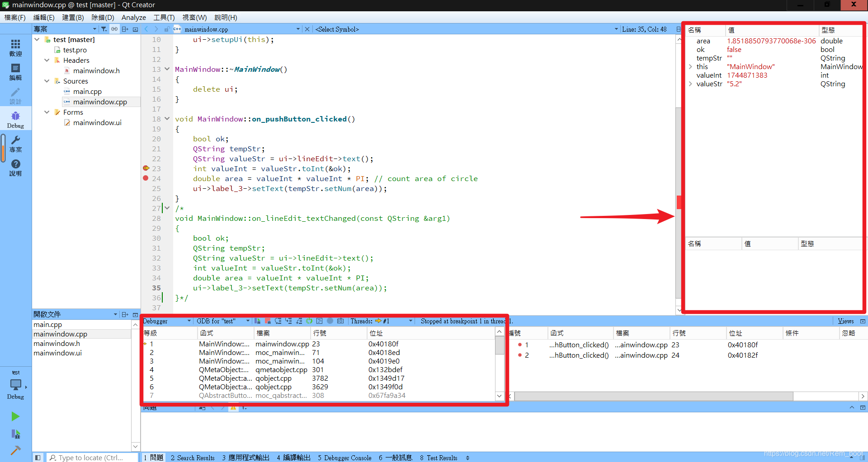Go forward with editor navigation arrow
Image resolution: width=868 pixels, height=462 pixels.
(156, 29)
